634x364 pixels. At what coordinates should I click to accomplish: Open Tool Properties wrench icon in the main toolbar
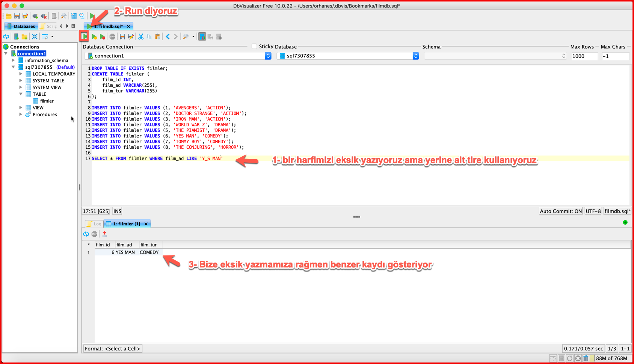pos(64,16)
